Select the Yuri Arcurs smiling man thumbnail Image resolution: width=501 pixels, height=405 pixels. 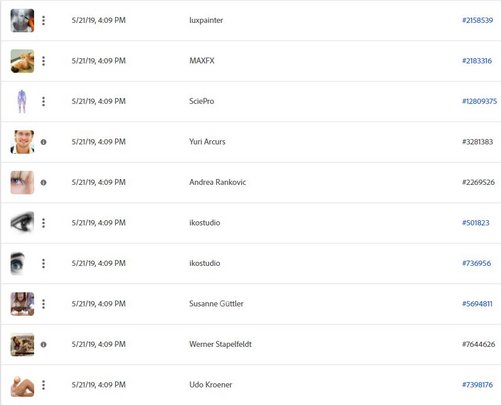(22, 142)
